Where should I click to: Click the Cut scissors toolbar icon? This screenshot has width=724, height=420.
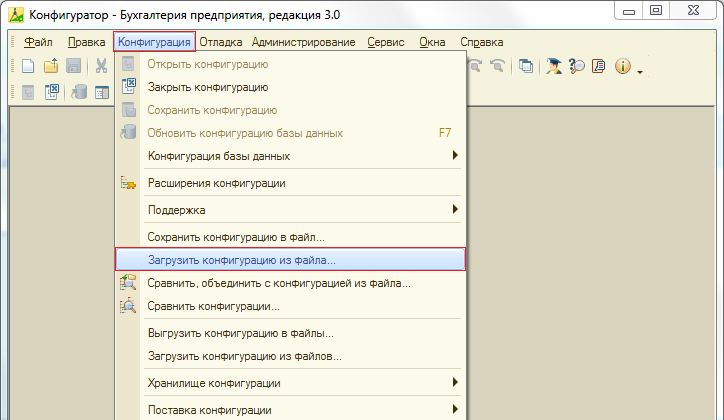101,66
